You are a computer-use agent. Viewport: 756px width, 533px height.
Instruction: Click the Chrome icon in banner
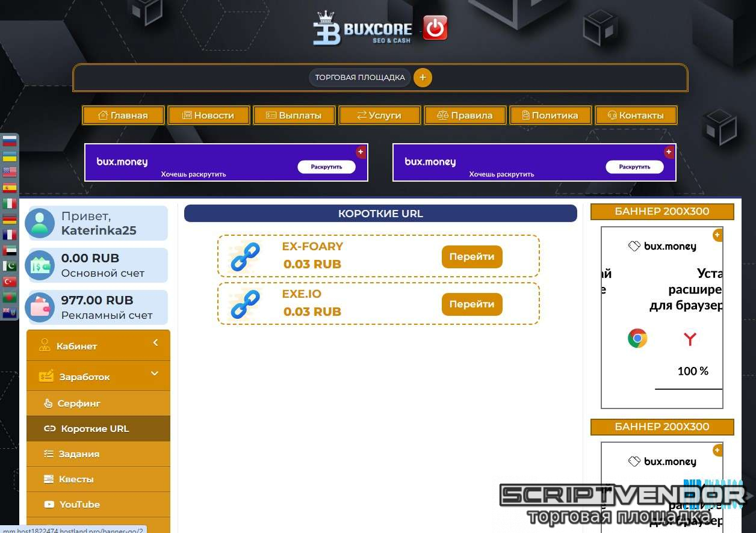[637, 338]
